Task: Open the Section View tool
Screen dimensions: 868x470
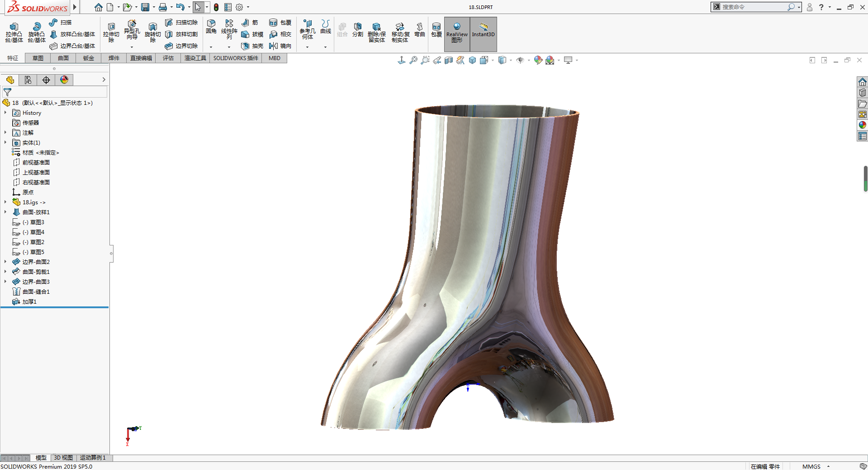Action: coord(449,60)
